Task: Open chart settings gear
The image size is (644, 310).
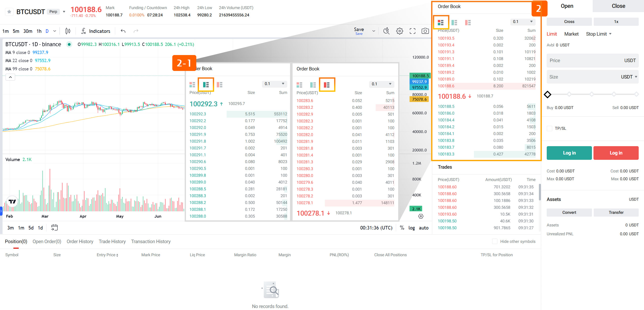Action: tap(399, 31)
